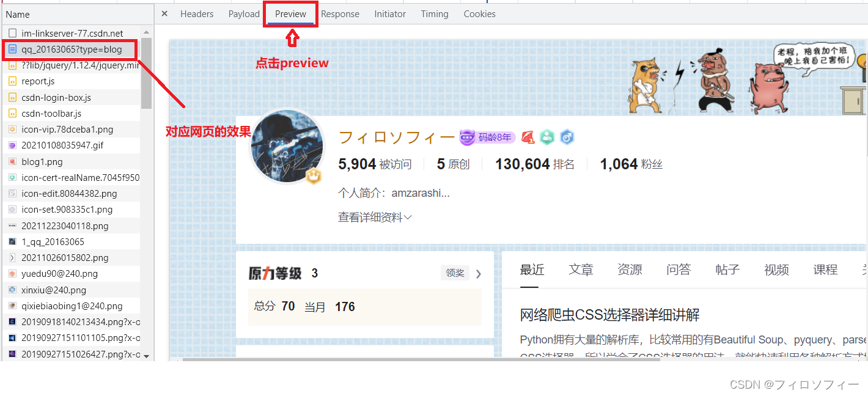Click image icon of icon-cert-realName request
The height and width of the screenshot is (396, 868).
(x=12, y=177)
